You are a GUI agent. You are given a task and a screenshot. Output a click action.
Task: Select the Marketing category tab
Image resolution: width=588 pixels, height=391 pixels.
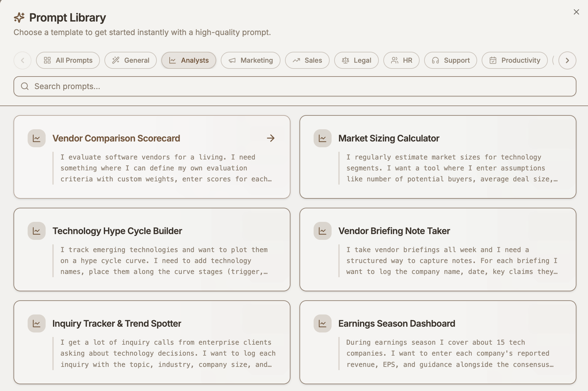(251, 60)
